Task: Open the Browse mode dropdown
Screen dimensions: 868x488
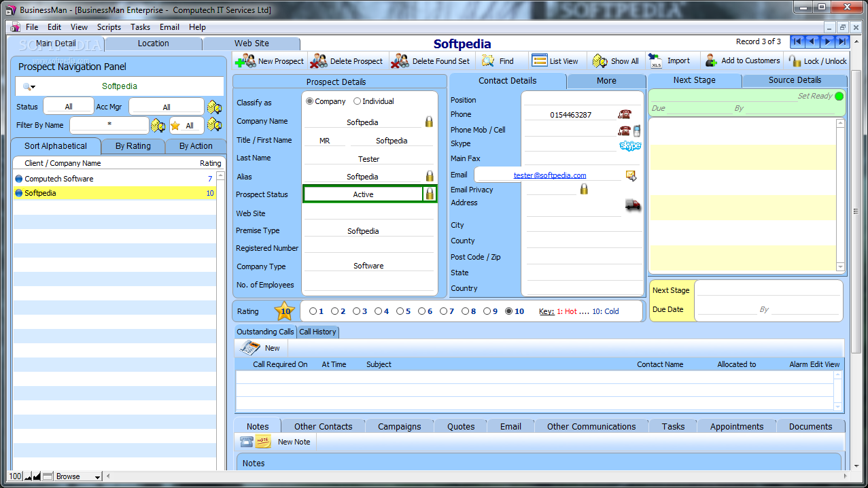Action: click(78, 476)
